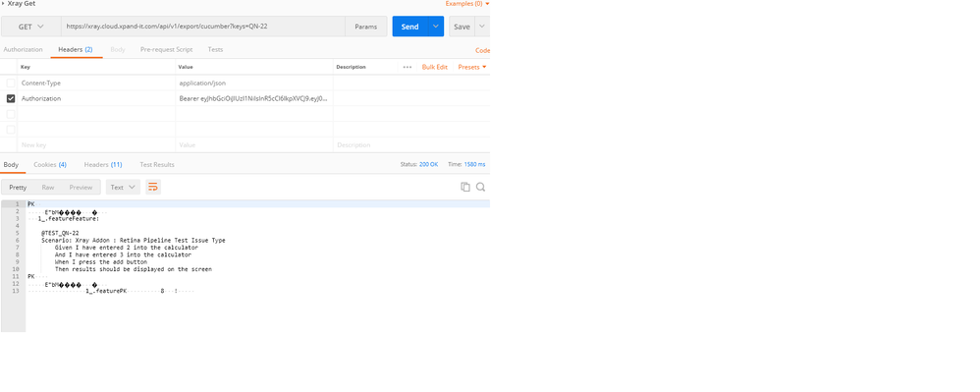Open search in response body via magnifier icon
This screenshot has height=392, width=980.
(480, 187)
